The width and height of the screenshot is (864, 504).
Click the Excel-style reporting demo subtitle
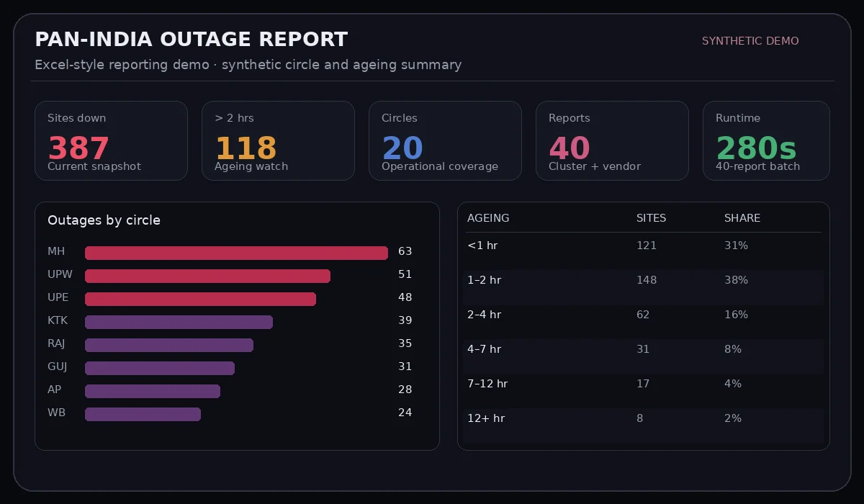click(x=248, y=65)
